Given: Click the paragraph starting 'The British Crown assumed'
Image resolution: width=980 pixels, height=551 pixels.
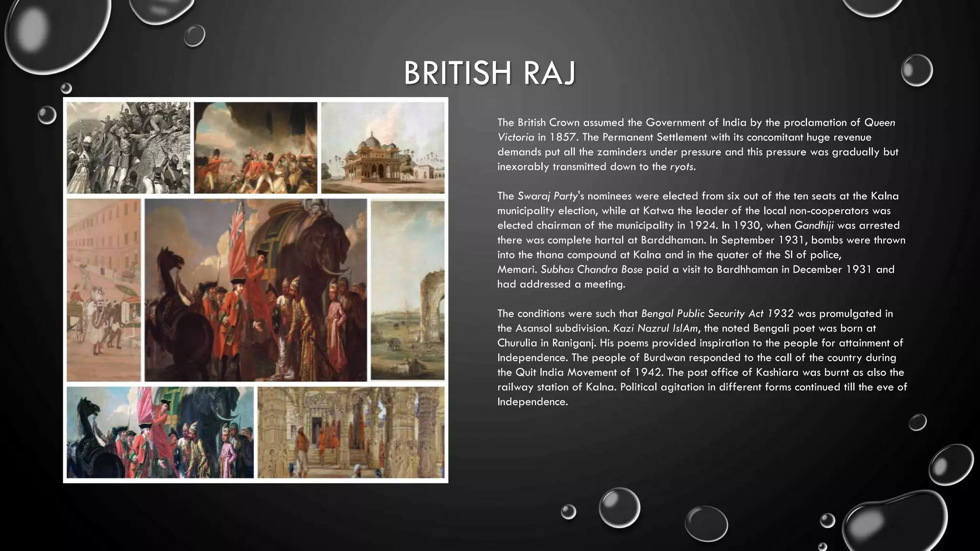Looking at the screenshot, I should pyautogui.click(x=698, y=144).
